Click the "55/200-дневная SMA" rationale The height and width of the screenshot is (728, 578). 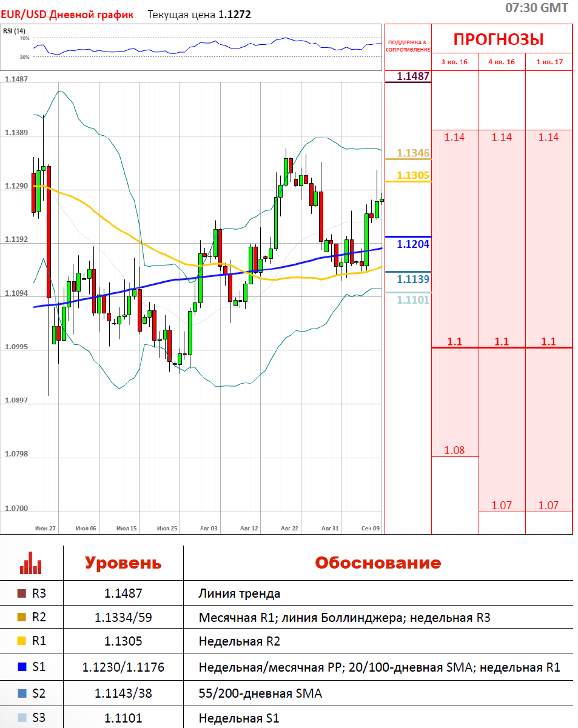[x=260, y=693]
